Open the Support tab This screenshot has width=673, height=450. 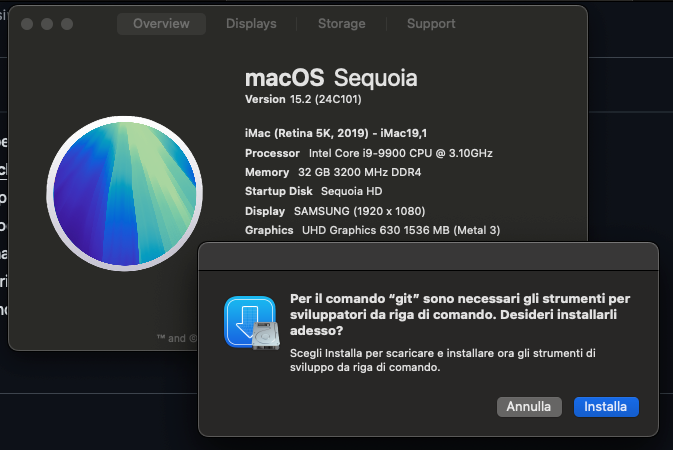431,24
